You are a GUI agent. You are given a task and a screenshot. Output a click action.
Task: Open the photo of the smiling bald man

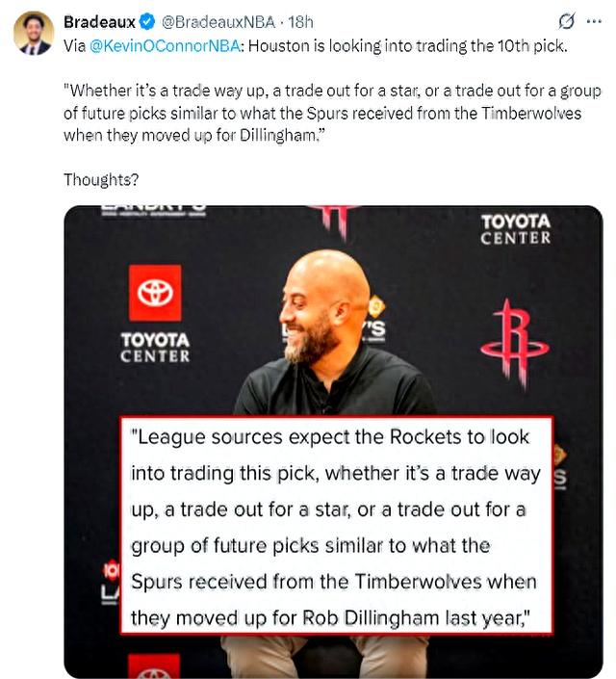tap(333, 442)
